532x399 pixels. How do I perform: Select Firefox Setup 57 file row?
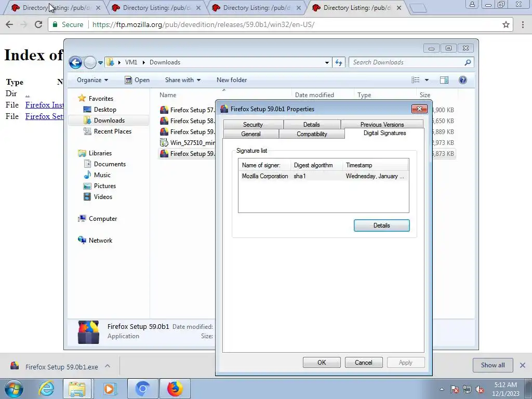pyautogui.click(x=187, y=110)
